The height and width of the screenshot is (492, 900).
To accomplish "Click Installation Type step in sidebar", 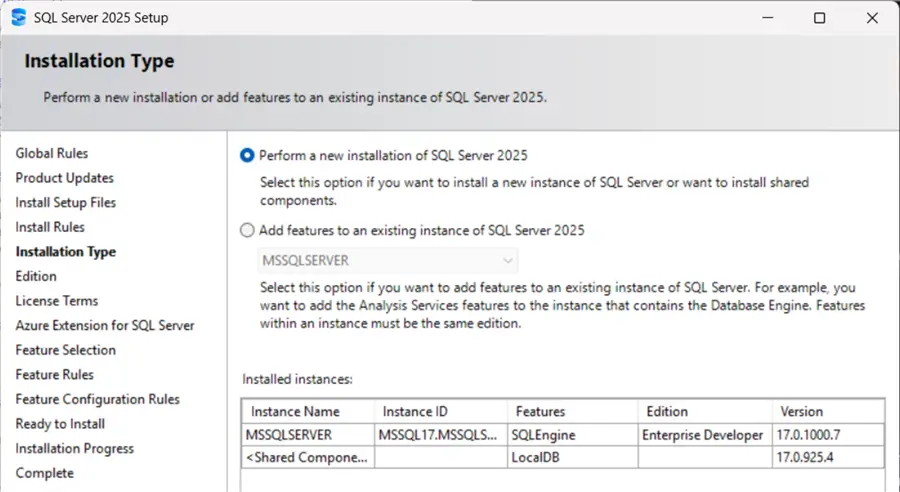I will (65, 252).
